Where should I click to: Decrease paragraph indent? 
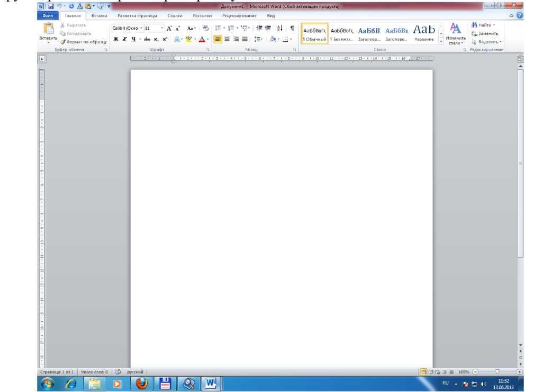[259, 28]
